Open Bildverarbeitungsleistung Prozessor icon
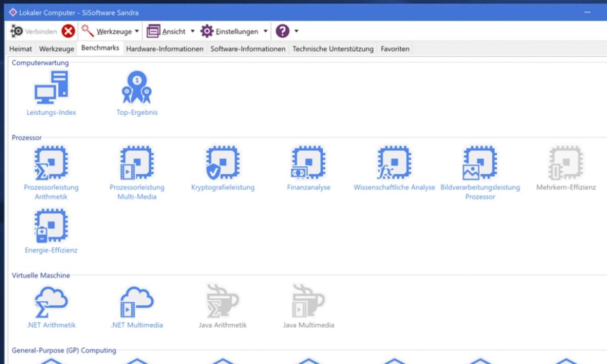 480,163
